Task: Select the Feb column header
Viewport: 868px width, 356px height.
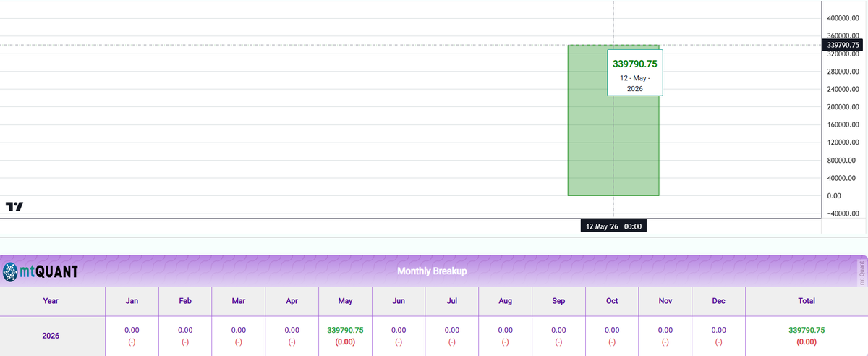Action: tap(185, 301)
